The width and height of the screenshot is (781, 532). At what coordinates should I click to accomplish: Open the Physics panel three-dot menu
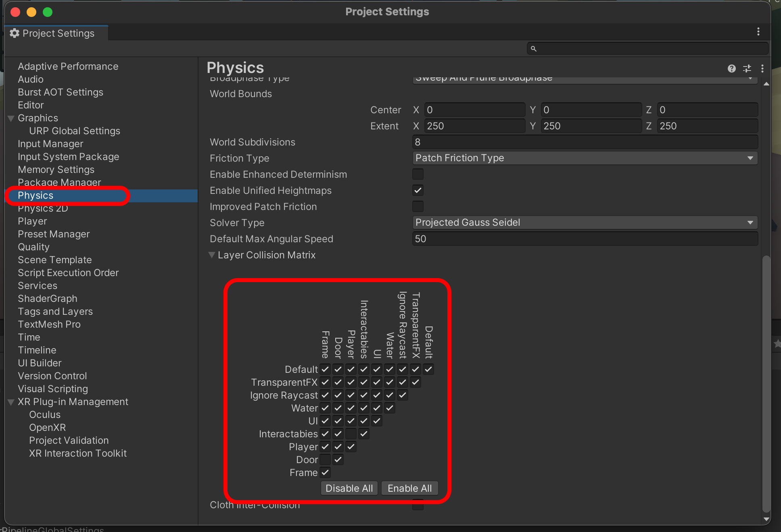click(762, 69)
